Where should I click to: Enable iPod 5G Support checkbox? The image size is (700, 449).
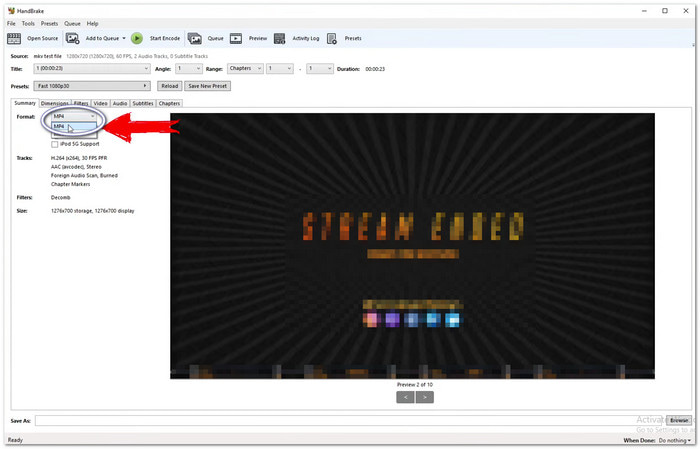click(x=54, y=144)
